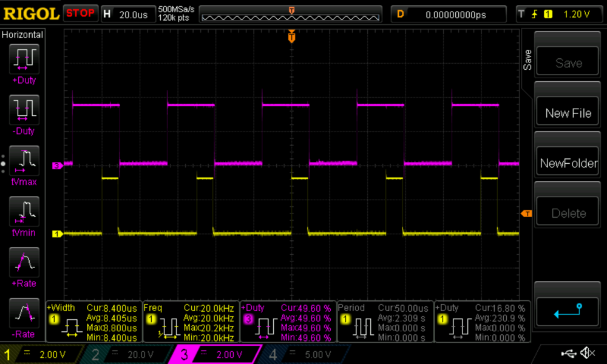Click the back arrow return icon

(567, 311)
